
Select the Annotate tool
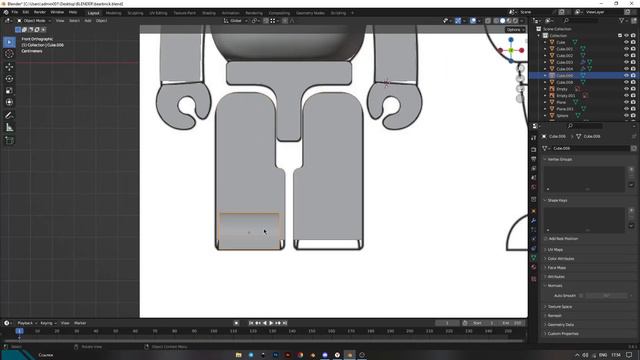tap(9, 116)
